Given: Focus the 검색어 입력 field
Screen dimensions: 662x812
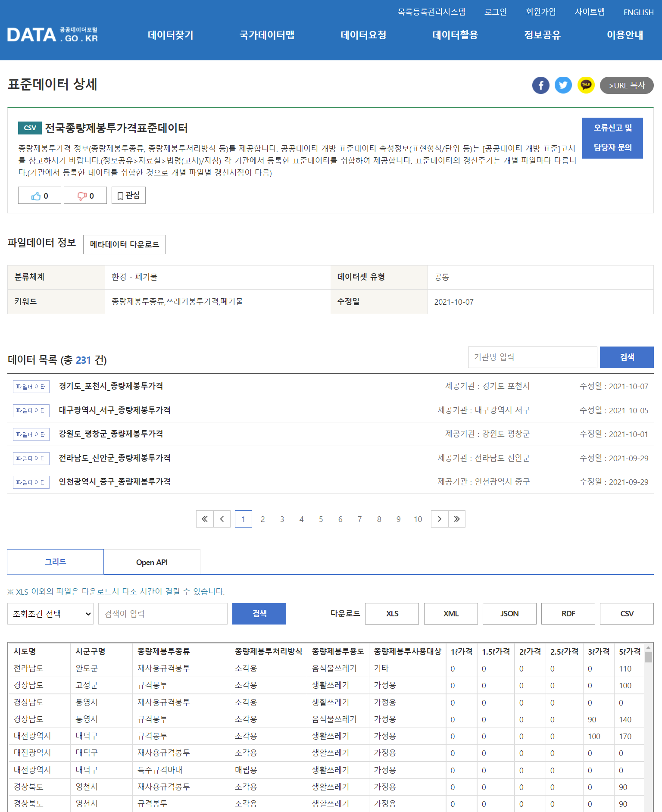Looking at the screenshot, I should click(x=163, y=614).
